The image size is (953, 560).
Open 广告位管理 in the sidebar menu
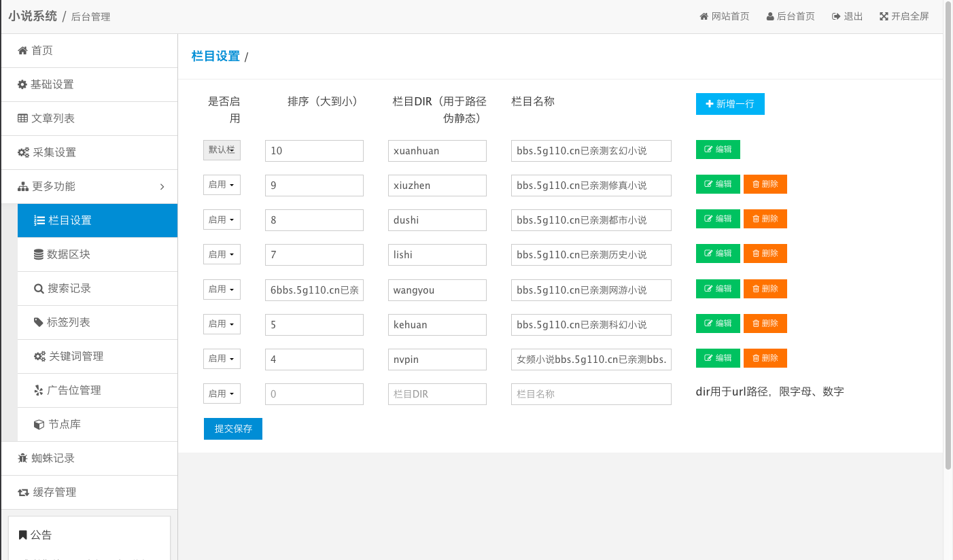[74, 390]
